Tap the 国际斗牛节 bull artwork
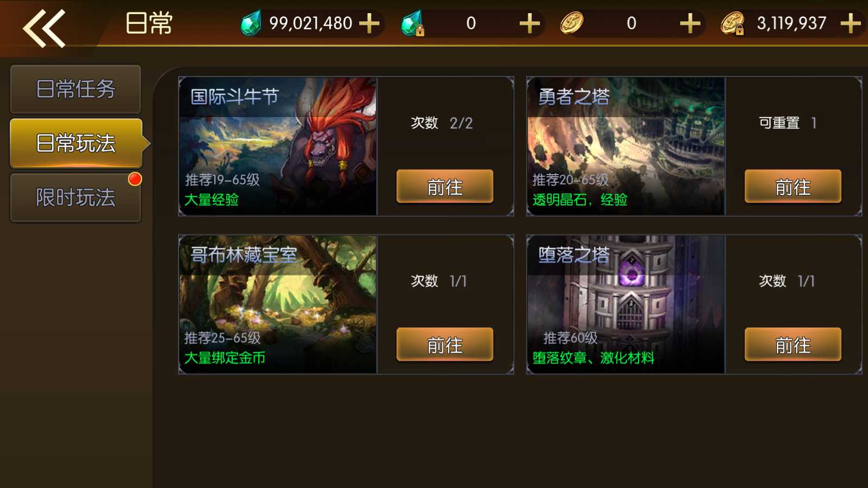The width and height of the screenshot is (868, 488). (x=278, y=146)
